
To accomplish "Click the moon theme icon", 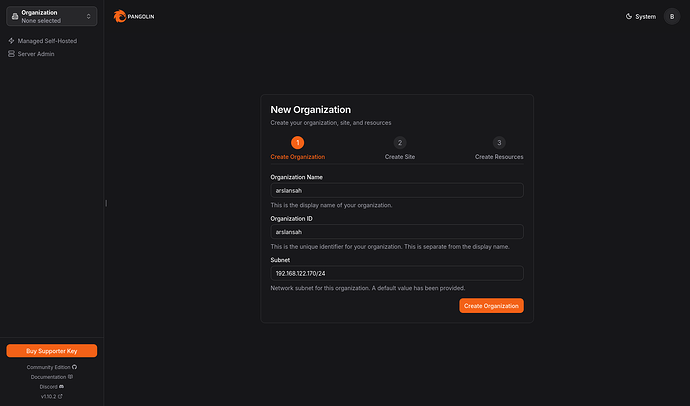I will point(628,16).
